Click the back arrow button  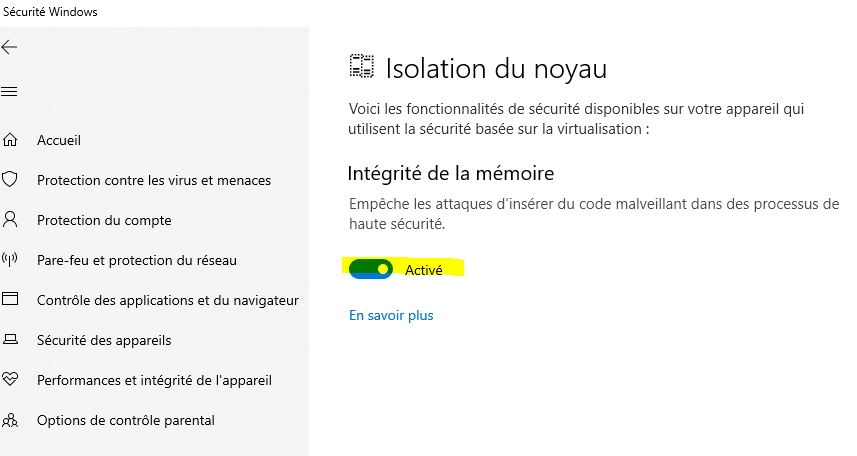[x=10, y=47]
